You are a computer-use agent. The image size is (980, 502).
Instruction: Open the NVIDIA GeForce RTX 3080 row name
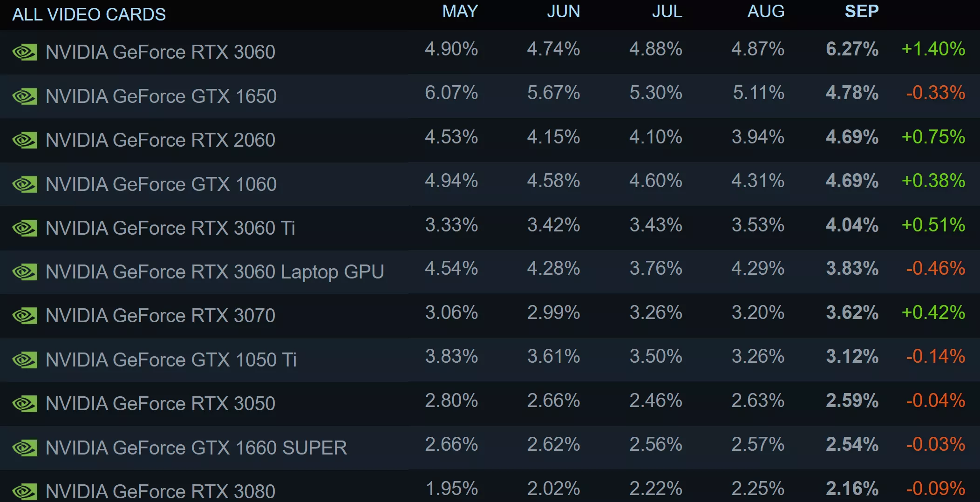160,491
